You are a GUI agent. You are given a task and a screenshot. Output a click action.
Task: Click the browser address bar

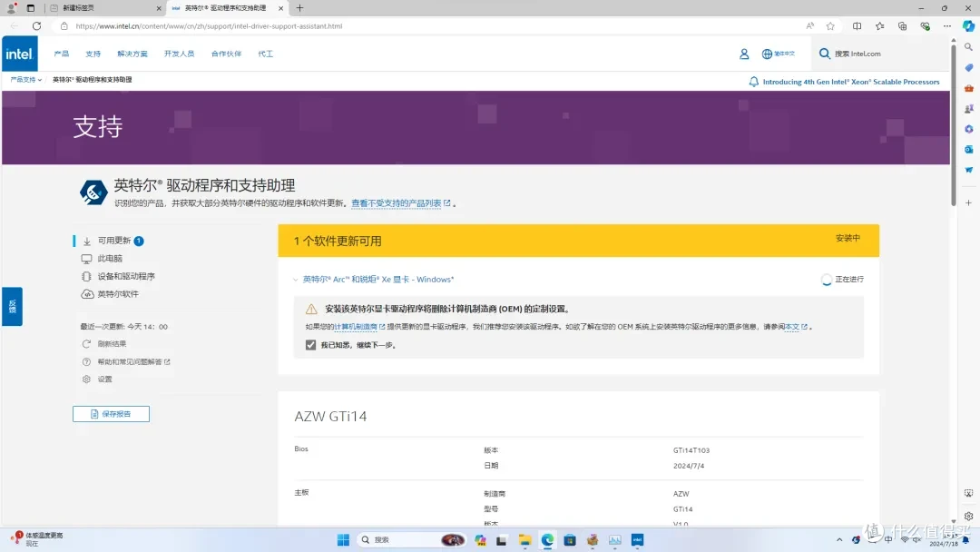[431, 26]
